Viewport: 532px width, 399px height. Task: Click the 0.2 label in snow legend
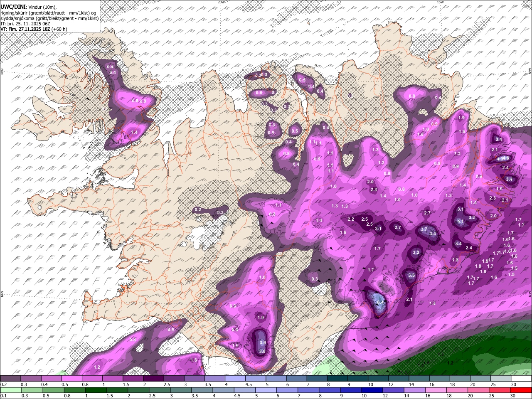2,384
